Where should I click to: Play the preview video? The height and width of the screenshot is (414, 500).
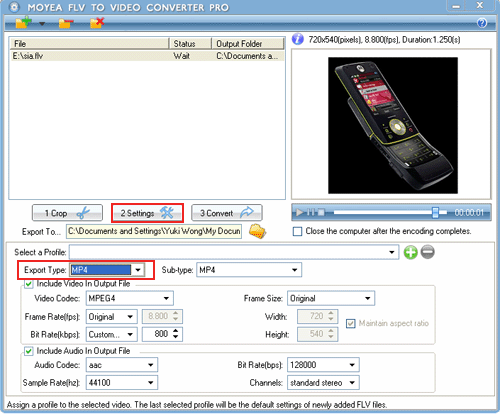tap(300, 212)
